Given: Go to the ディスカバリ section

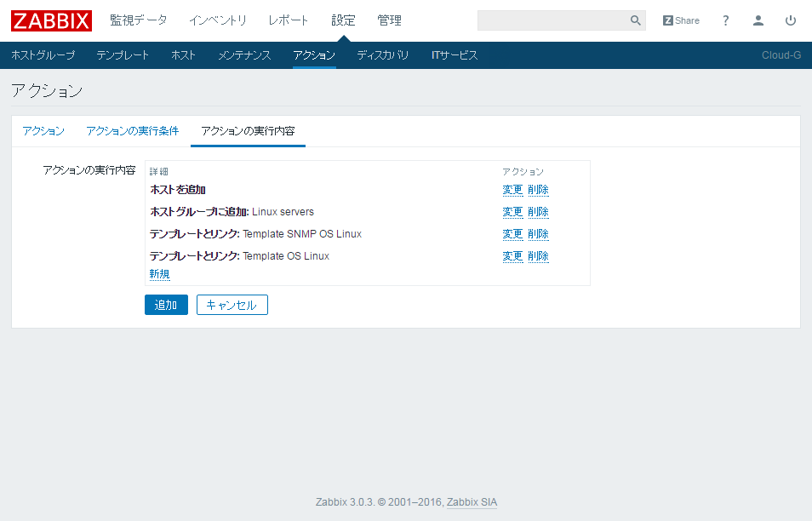Looking at the screenshot, I should [x=382, y=54].
